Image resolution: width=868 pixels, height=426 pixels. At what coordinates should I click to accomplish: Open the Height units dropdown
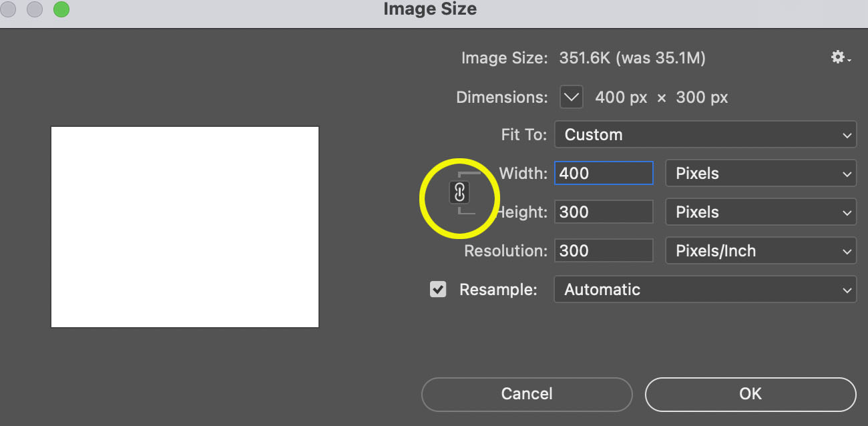[x=761, y=212]
